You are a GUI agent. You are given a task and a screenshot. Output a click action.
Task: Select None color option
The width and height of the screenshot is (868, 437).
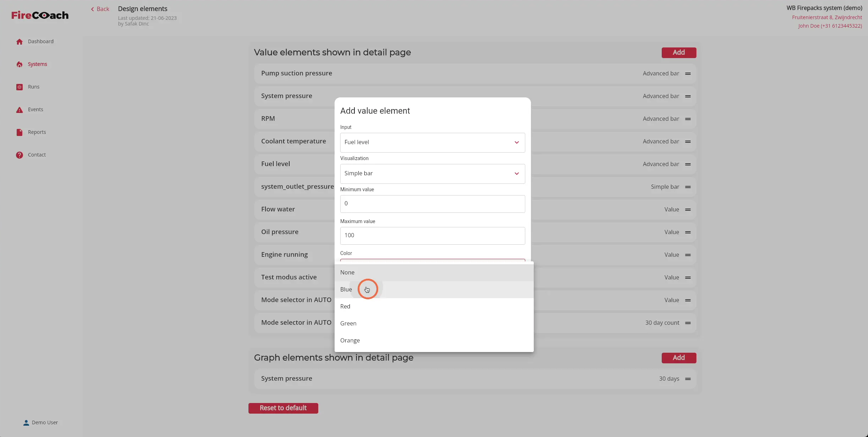click(x=434, y=272)
